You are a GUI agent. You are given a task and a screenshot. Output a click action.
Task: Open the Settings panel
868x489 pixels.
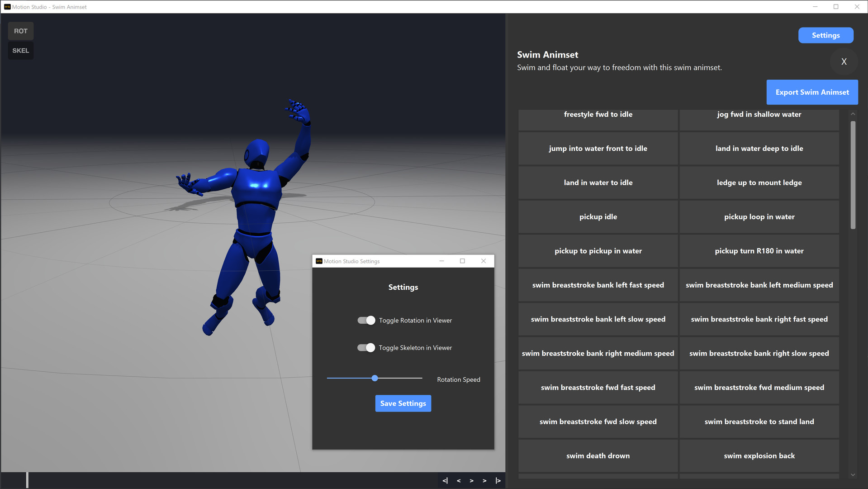pos(825,35)
